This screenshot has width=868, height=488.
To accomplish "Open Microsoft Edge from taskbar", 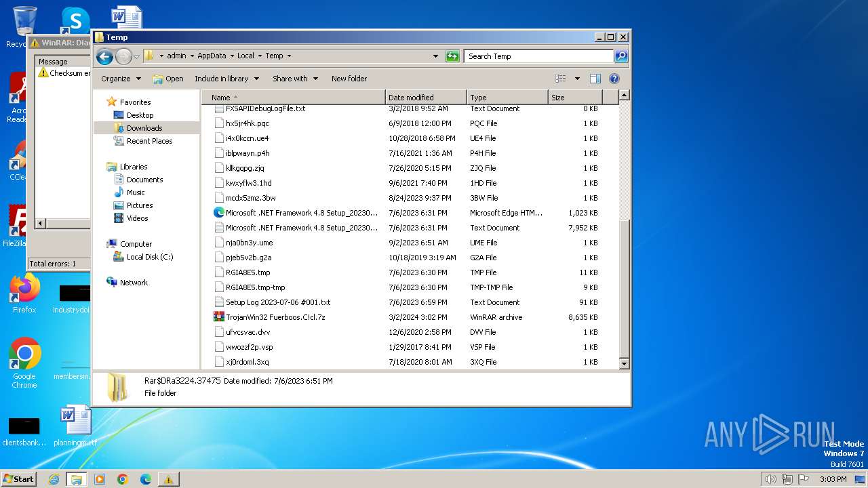I will pos(145,479).
